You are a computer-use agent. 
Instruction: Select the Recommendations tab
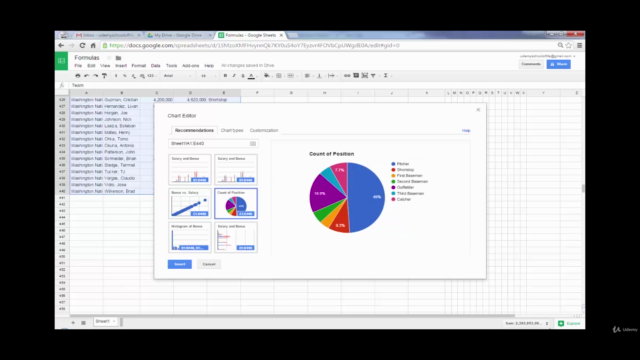tap(194, 130)
